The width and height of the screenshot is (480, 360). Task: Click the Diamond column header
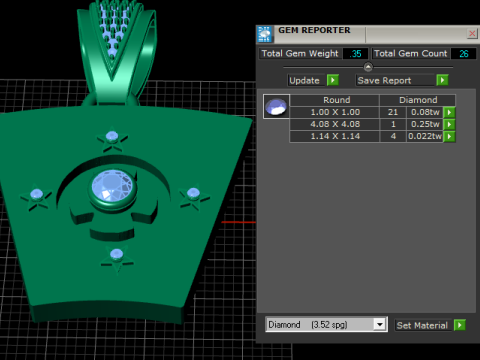[418, 100]
